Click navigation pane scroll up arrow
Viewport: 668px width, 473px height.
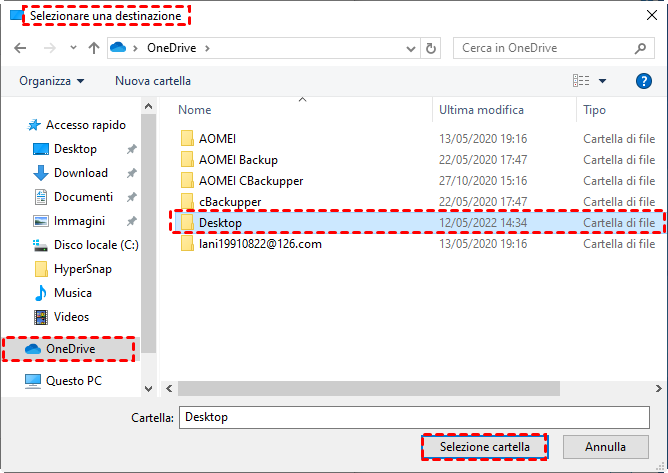(x=148, y=107)
